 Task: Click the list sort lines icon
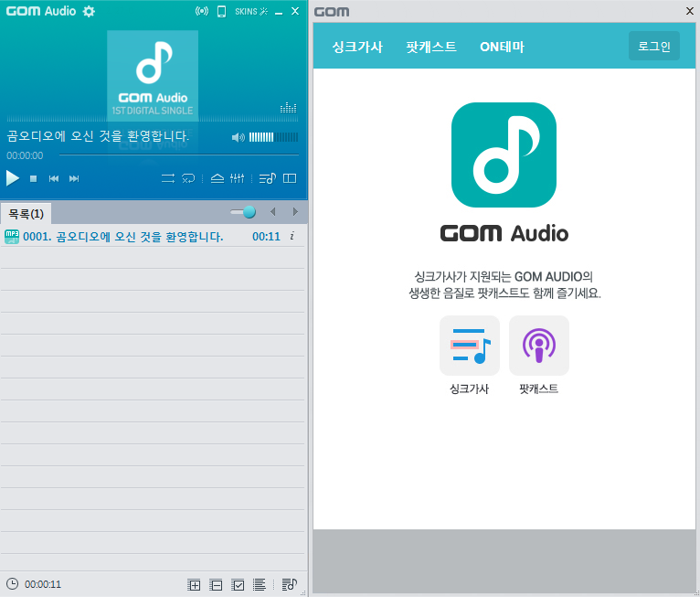(260, 584)
